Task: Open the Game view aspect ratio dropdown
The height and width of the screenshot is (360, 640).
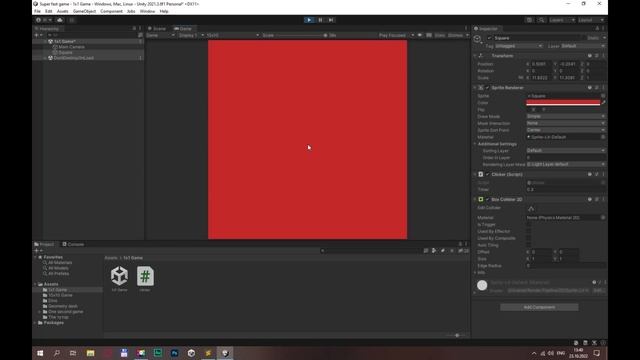Action: tap(233, 35)
